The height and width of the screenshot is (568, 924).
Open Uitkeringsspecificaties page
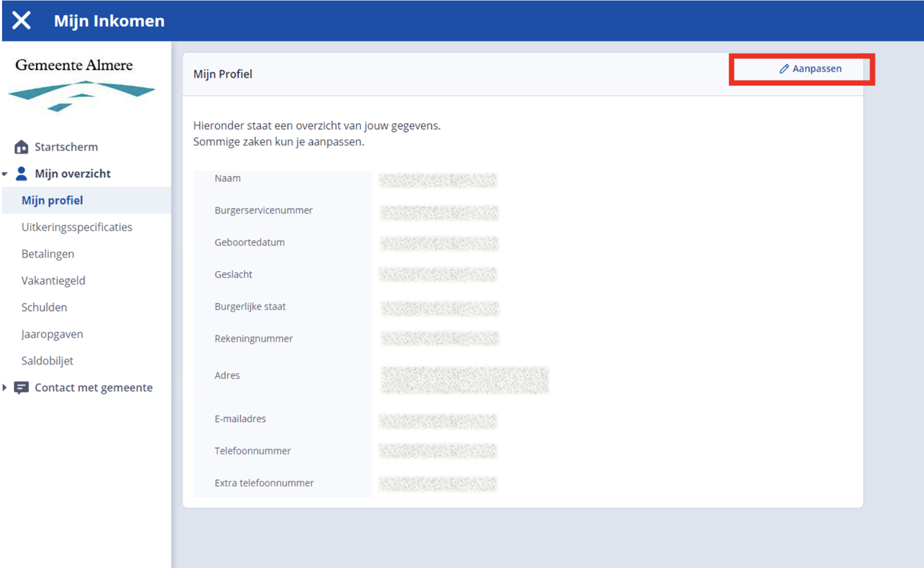[76, 227]
